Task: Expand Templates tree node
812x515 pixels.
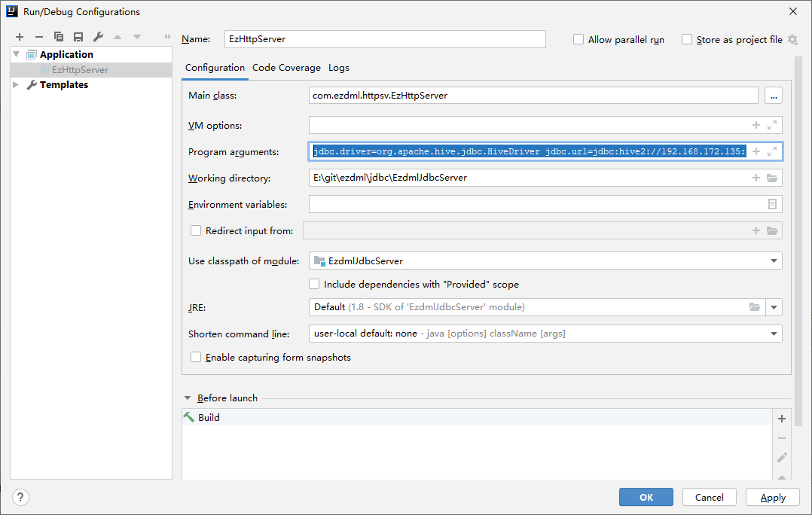Action: click(16, 84)
